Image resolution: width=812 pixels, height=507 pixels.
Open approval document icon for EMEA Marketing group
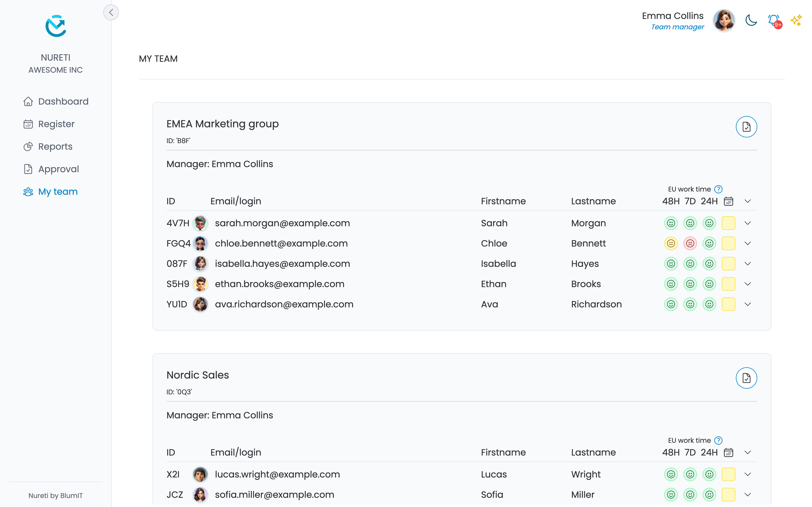pos(746,127)
